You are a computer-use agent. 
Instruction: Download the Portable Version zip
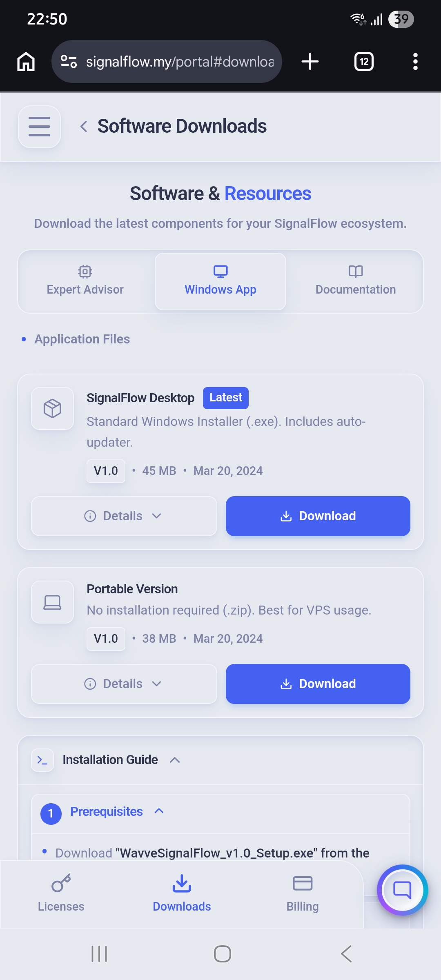coord(318,684)
